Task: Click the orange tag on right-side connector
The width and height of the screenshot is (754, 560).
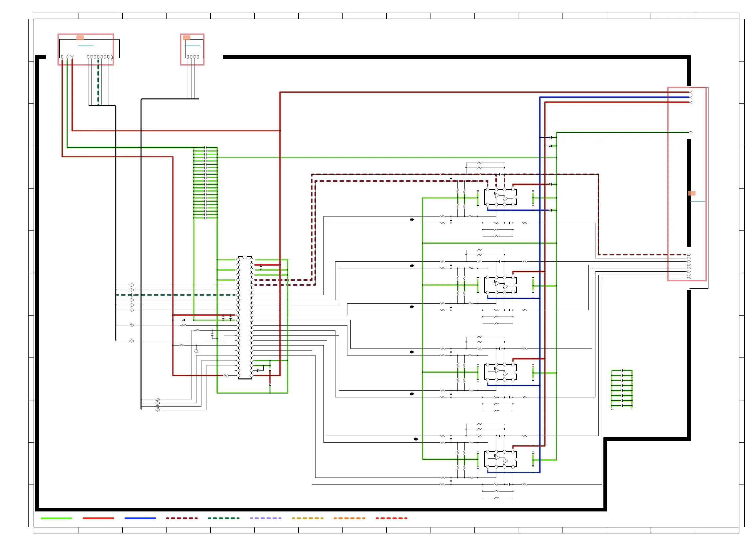Action: [691, 193]
